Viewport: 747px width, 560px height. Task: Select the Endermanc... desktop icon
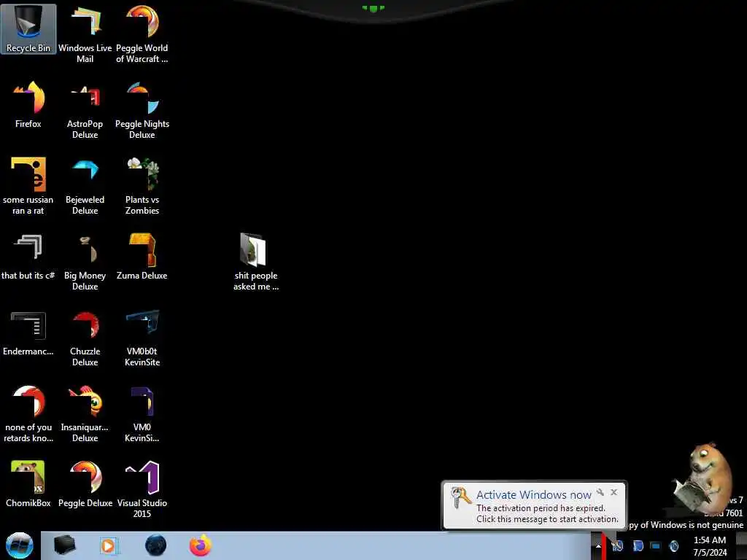coord(28,332)
